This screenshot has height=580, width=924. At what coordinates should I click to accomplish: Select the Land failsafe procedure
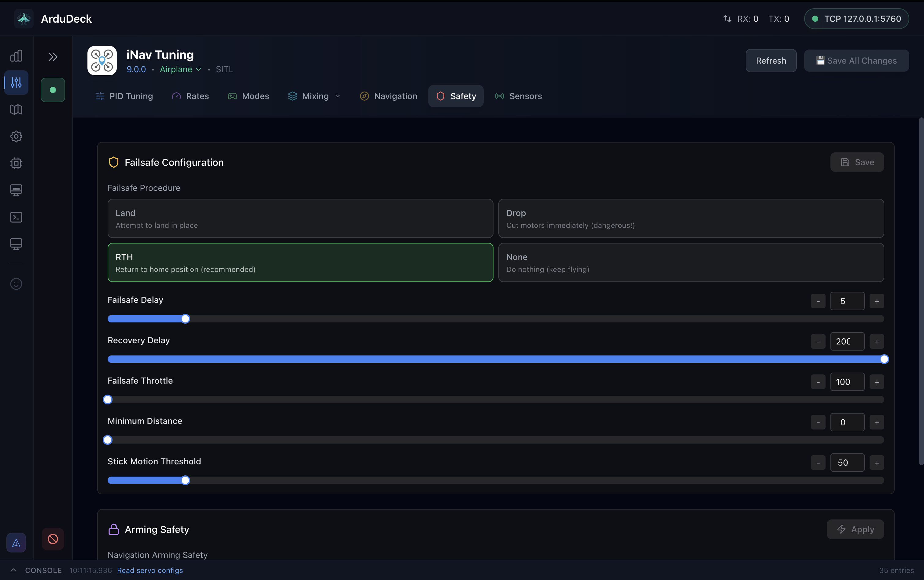click(x=300, y=218)
